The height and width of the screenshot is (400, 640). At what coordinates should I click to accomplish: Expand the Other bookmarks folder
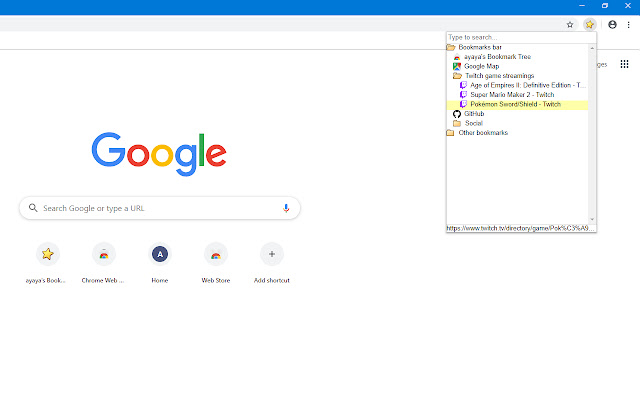[x=450, y=133]
